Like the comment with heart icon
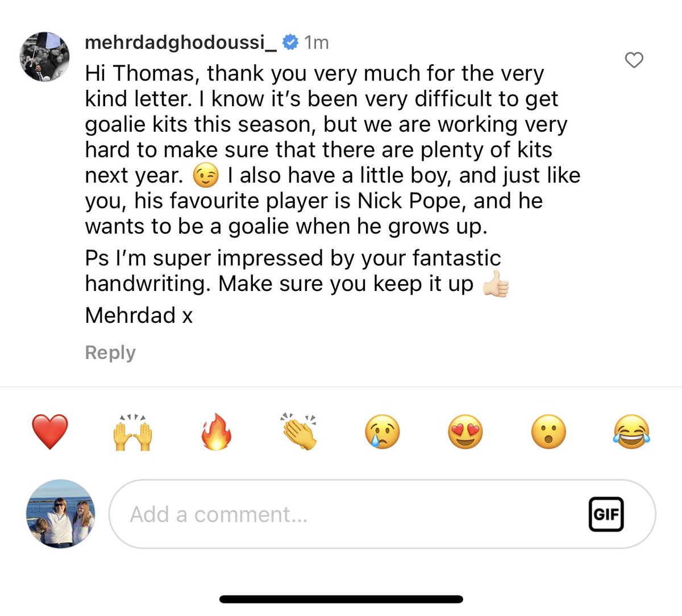The height and width of the screenshot is (616, 682). coord(634,60)
